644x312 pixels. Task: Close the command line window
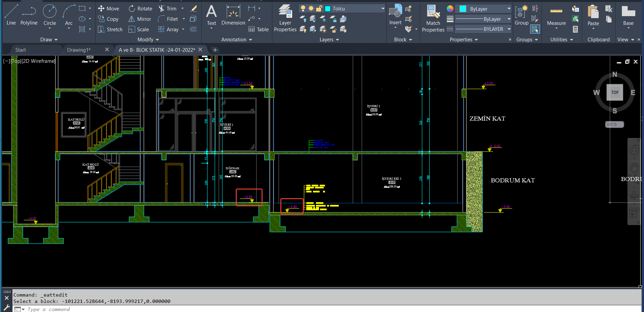(x=6, y=298)
